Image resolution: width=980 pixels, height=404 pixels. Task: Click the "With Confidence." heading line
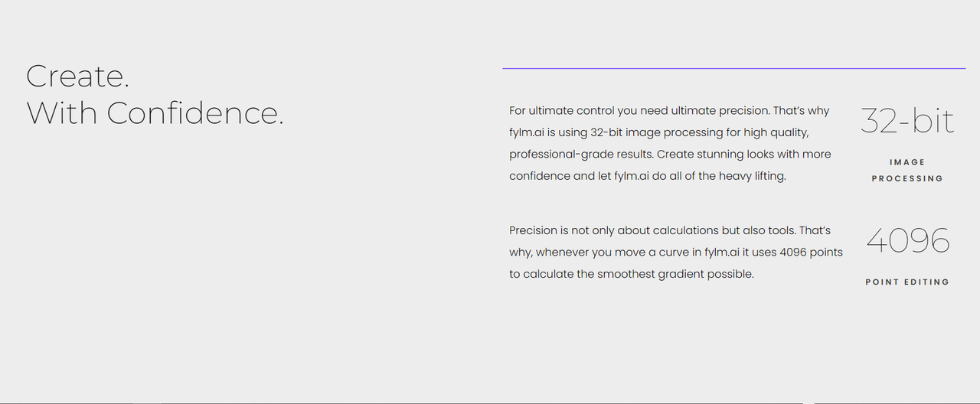click(155, 113)
